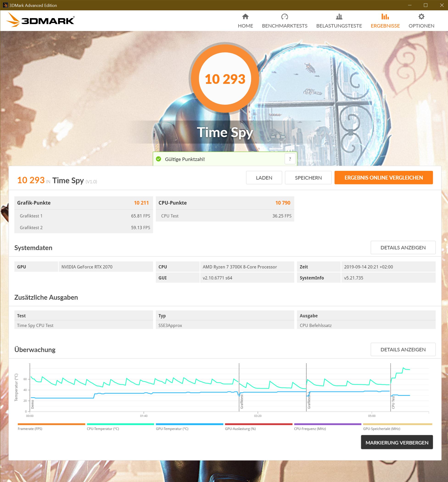Open Benchmarktests via gauge icon
This screenshot has width=448, height=482.
(x=284, y=17)
